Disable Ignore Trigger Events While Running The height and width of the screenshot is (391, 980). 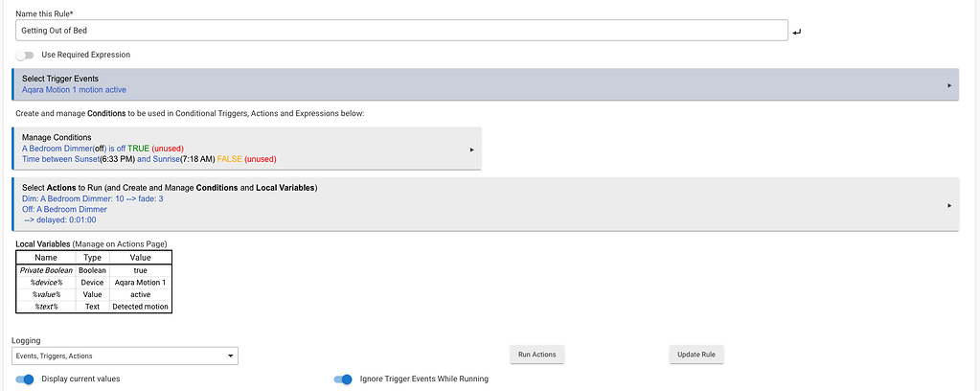343,379
